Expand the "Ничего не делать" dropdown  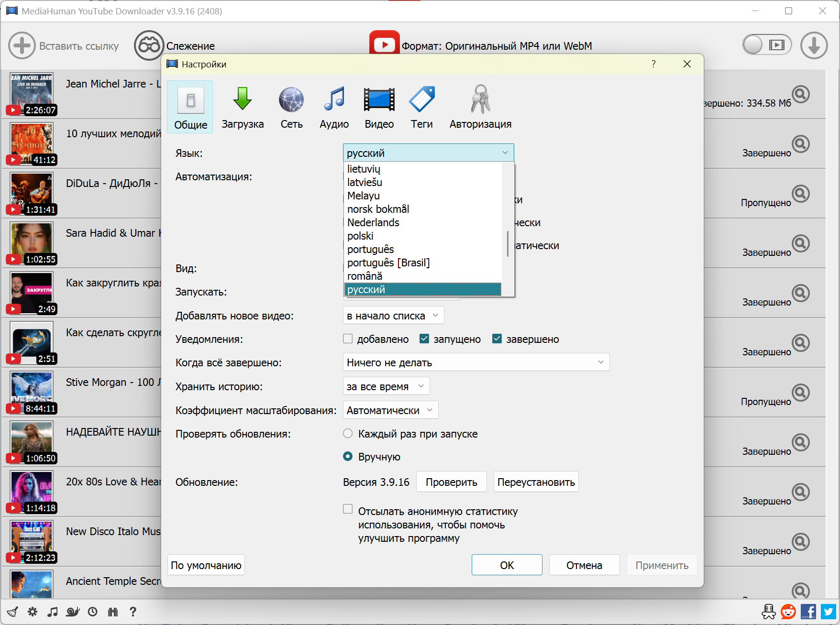[476, 362]
